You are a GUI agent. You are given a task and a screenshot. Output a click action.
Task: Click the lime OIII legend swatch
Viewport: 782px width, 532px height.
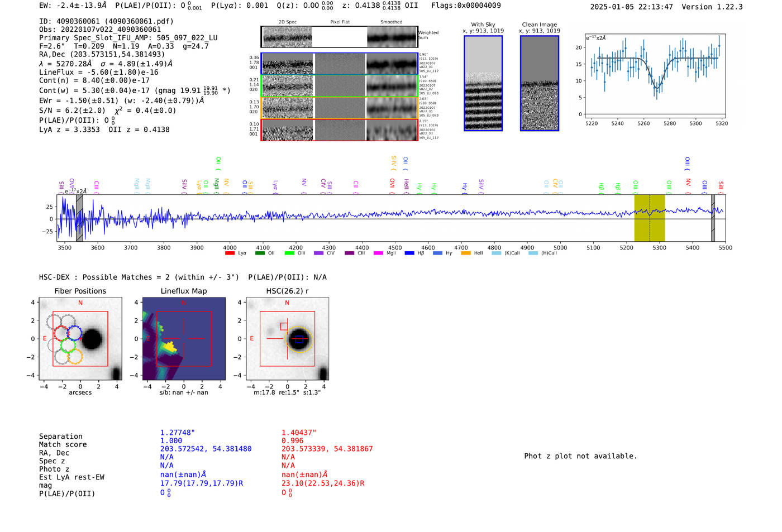(289, 253)
